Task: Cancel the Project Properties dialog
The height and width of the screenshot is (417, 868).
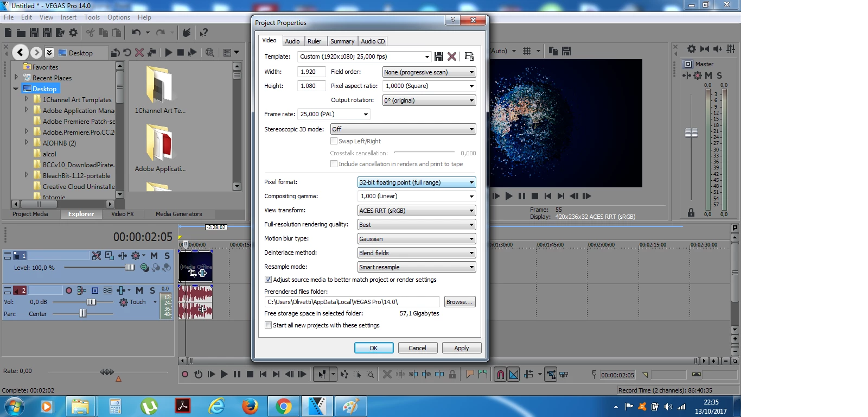Action: 417,348
